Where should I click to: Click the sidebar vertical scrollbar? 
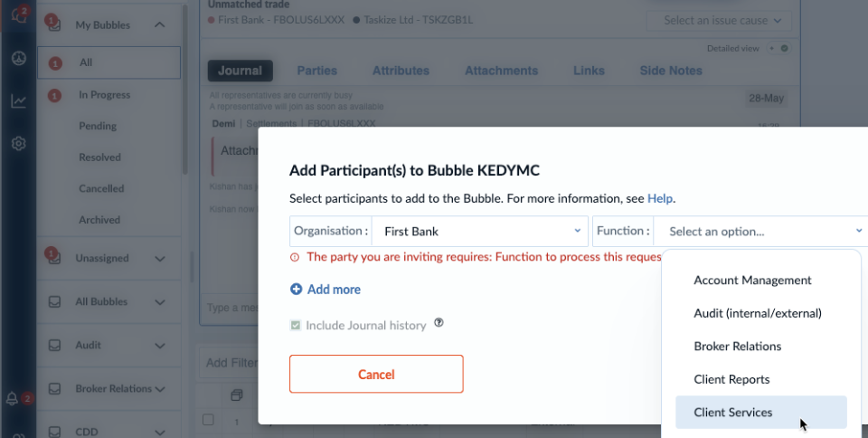(x=185, y=89)
